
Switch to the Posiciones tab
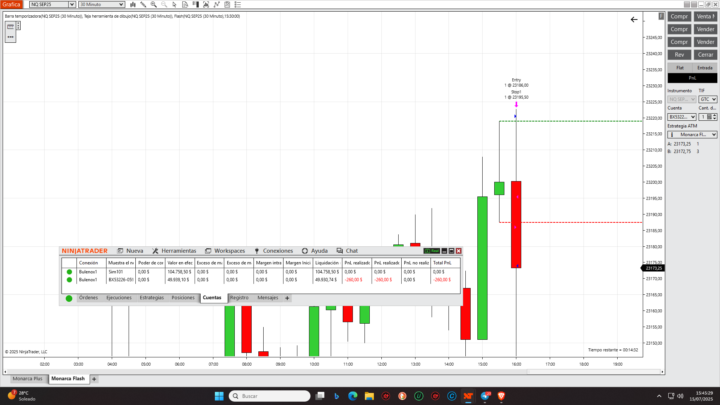click(183, 298)
